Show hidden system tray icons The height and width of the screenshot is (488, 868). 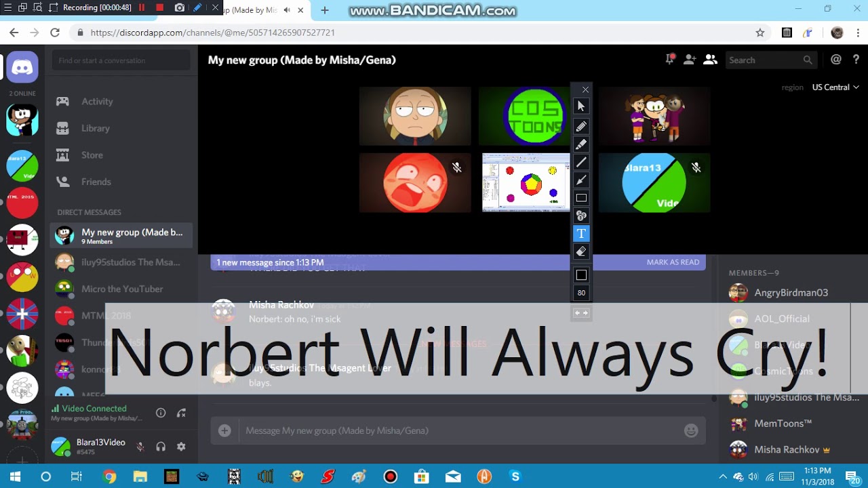click(x=723, y=476)
